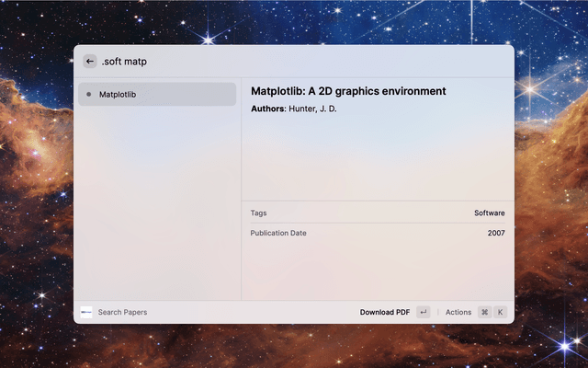Click the paper title Matplotlib: A 2D graphics environment
This screenshot has height=368, width=588.
tap(348, 91)
